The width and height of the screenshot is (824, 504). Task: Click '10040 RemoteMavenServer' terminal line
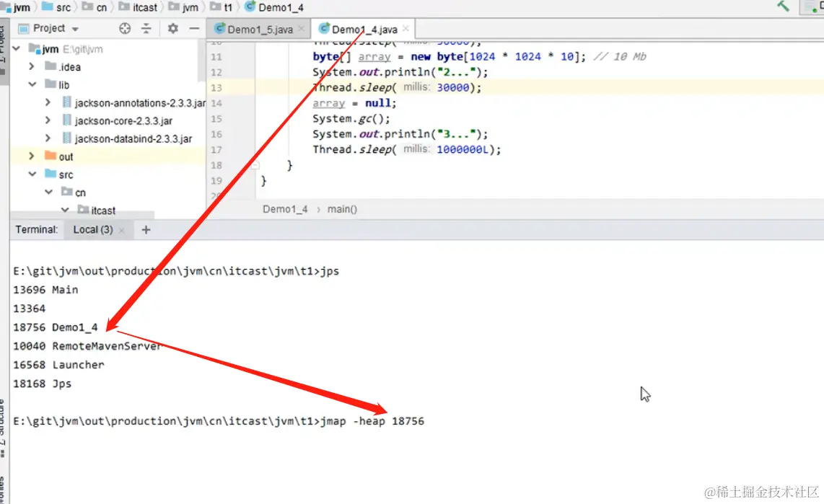[x=87, y=346]
